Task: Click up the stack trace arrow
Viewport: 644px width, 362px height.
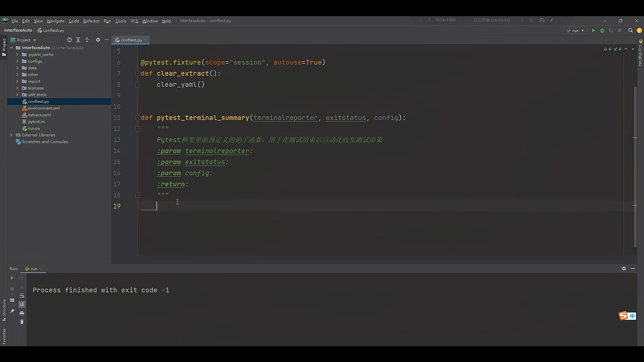Action: 22,278
